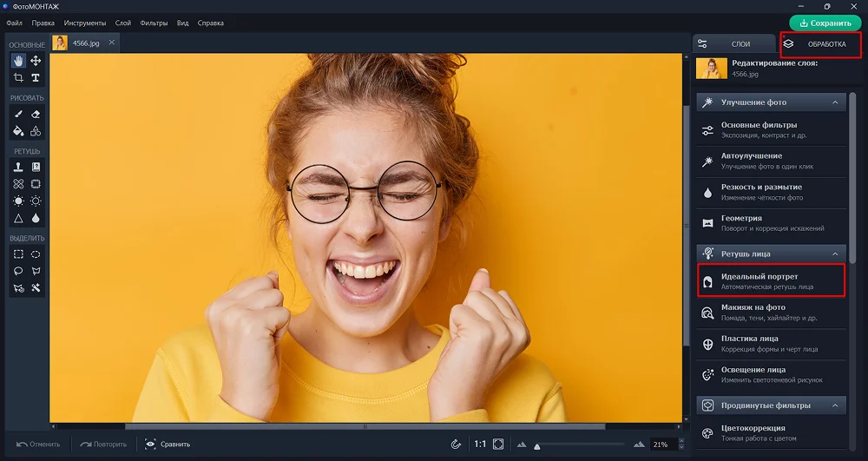Open Освещение лица option

(771, 375)
